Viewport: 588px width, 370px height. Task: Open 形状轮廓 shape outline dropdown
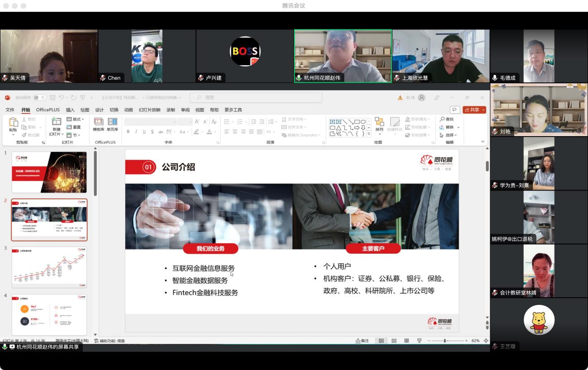pyautogui.click(x=417, y=127)
